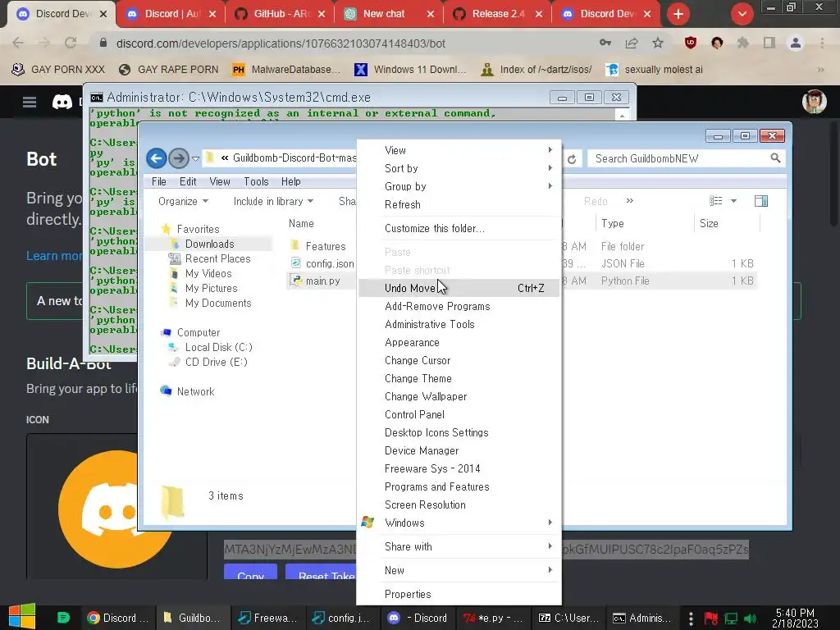Open Properties in context menu
This screenshot has width=840, height=630.
click(x=459, y=594)
